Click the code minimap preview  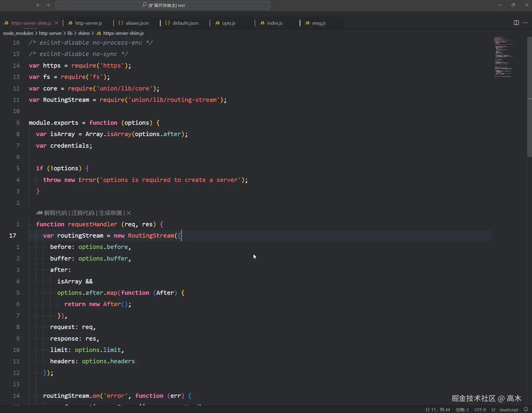pyautogui.click(x=503, y=57)
